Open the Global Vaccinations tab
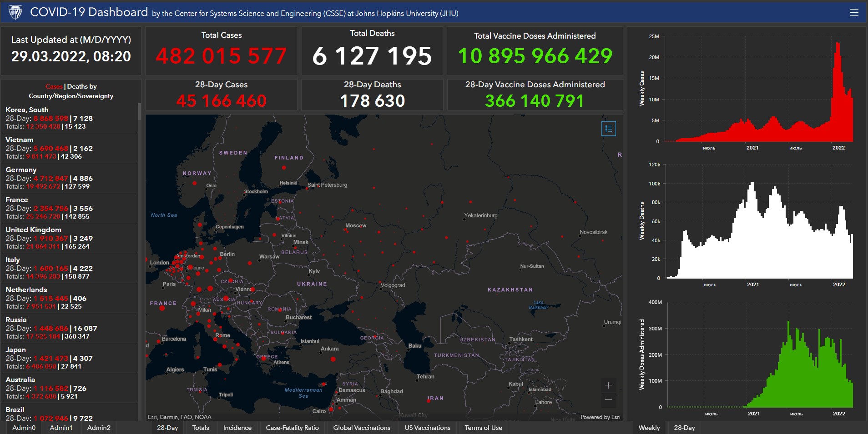This screenshot has height=434, width=868. (x=362, y=428)
